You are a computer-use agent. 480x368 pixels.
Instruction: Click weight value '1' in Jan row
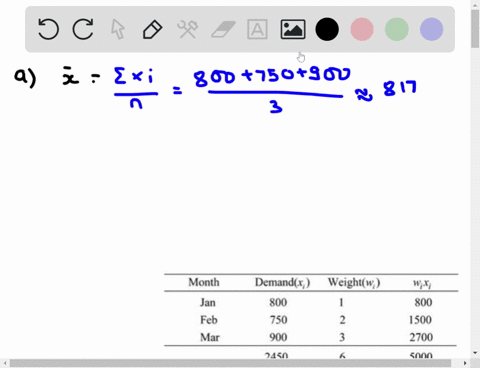(341, 302)
